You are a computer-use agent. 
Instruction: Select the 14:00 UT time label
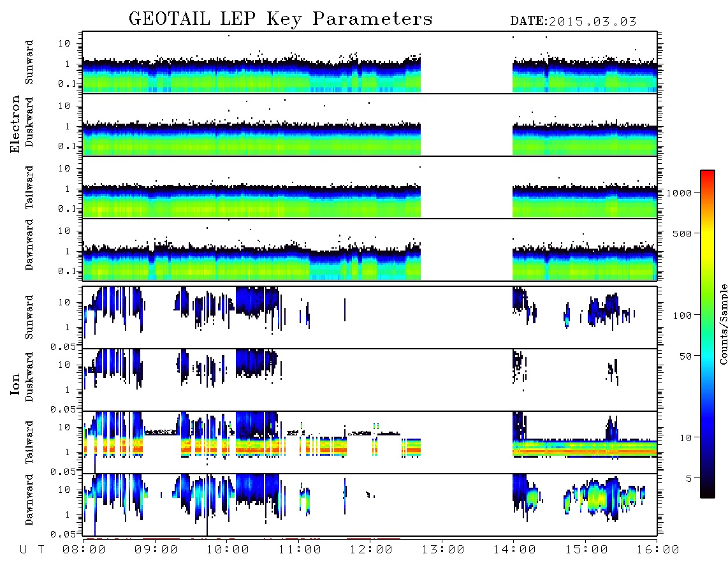click(x=514, y=550)
